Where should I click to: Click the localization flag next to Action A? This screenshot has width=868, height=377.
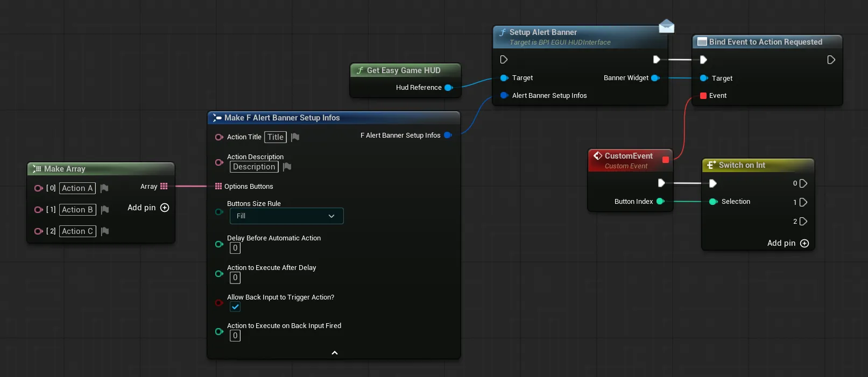pyautogui.click(x=104, y=188)
